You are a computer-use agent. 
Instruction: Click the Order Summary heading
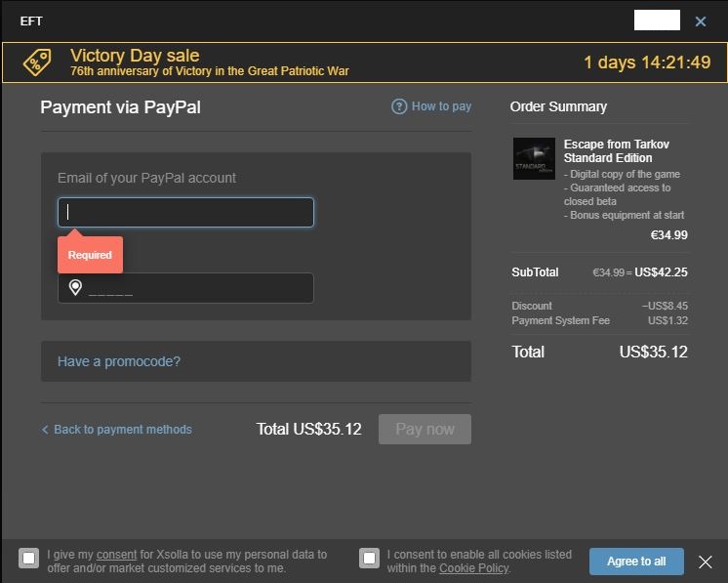pyautogui.click(x=558, y=106)
